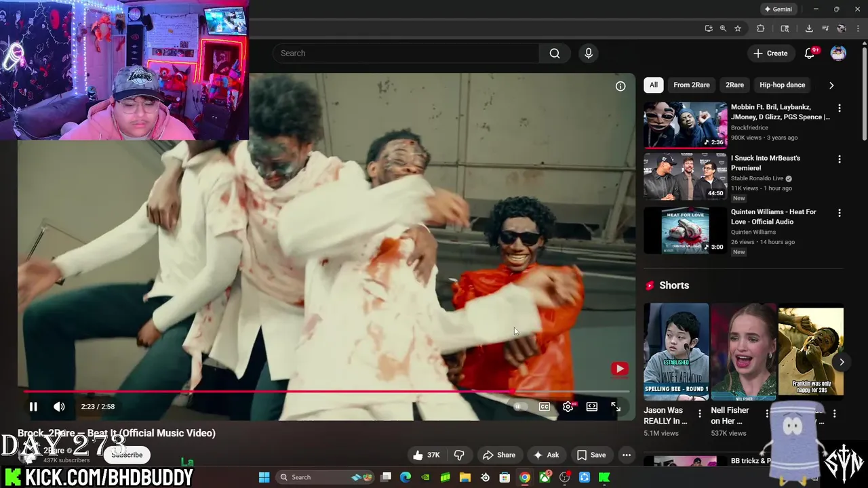Click the Ask button
868x488 pixels.
click(546, 455)
